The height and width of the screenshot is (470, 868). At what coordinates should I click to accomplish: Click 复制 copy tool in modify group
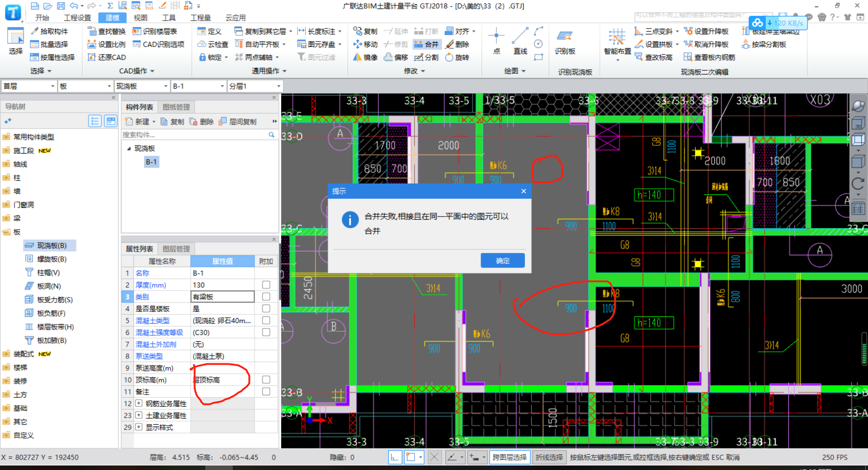(x=365, y=31)
